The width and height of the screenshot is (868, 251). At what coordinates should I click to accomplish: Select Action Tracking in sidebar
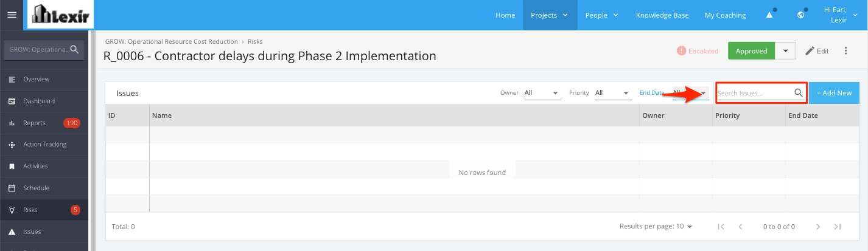pos(44,145)
